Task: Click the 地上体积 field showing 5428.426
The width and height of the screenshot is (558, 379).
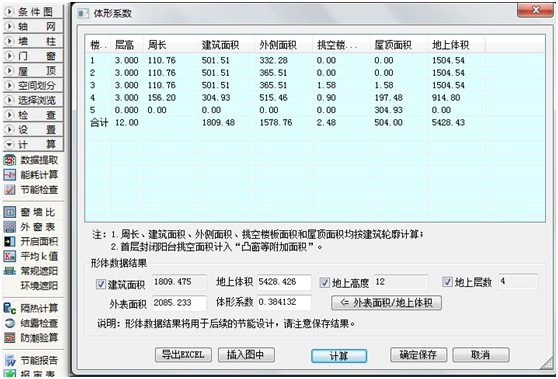Action: 284,282
